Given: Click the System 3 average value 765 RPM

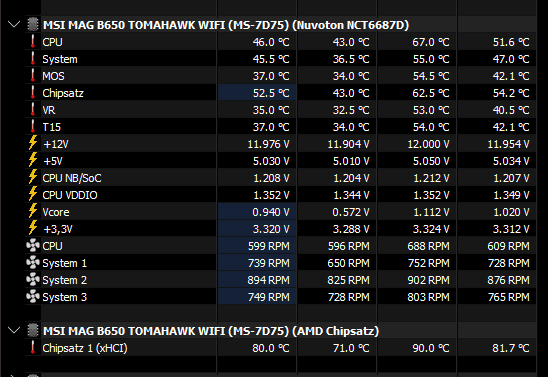Looking at the screenshot, I should (509, 297).
